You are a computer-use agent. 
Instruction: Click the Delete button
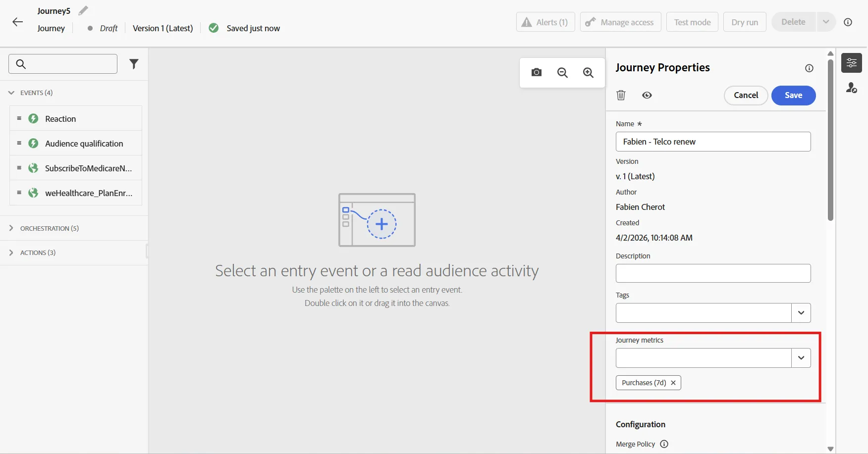(x=794, y=22)
